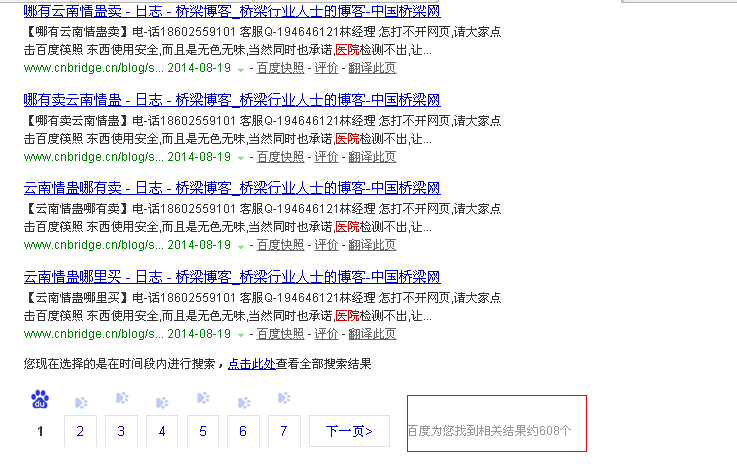Click 下一页> next page button

[x=349, y=431]
